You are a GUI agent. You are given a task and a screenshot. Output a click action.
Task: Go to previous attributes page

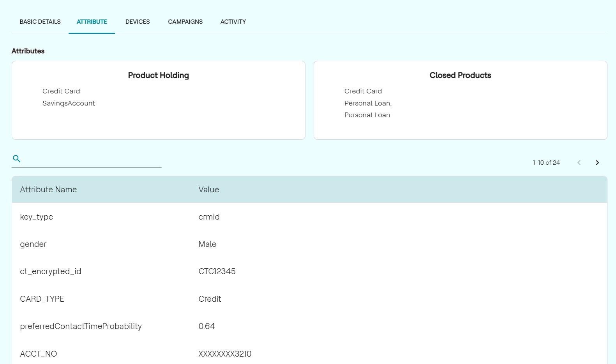click(579, 163)
